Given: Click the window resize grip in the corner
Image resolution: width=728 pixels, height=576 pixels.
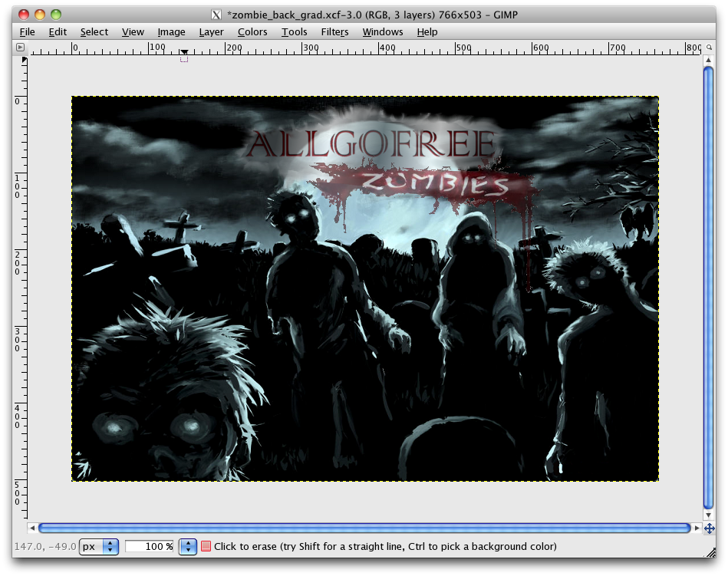Looking at the screenshot, I should [x=711, y=552].
